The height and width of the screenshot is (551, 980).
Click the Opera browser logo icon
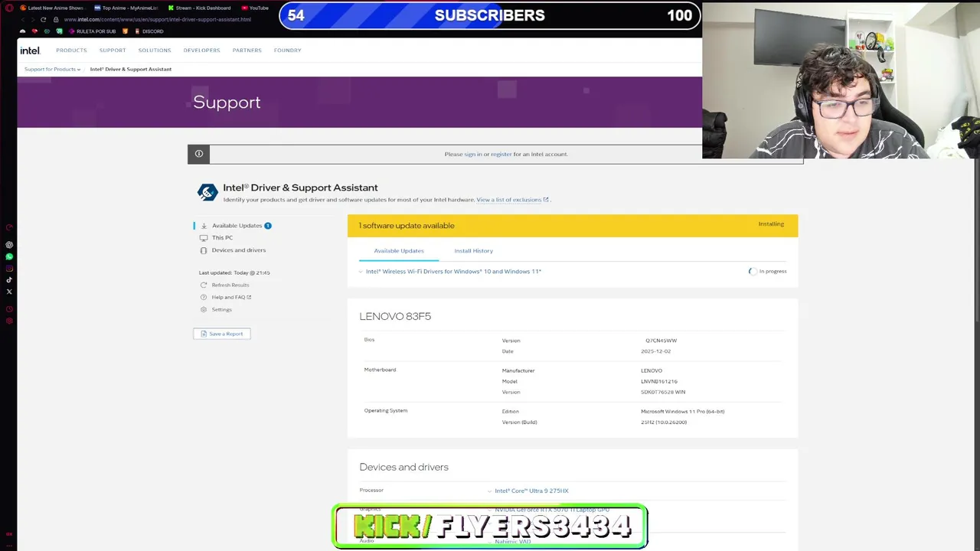pyautogui.click(x=9, y=8)
